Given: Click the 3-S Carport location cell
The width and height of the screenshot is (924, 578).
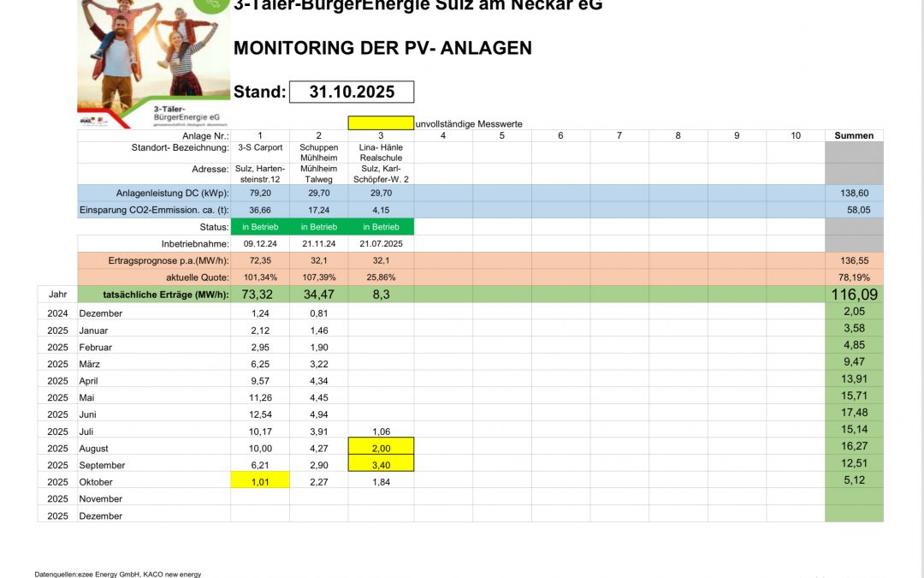Looking at the screenshot, I should coord(260,147).
